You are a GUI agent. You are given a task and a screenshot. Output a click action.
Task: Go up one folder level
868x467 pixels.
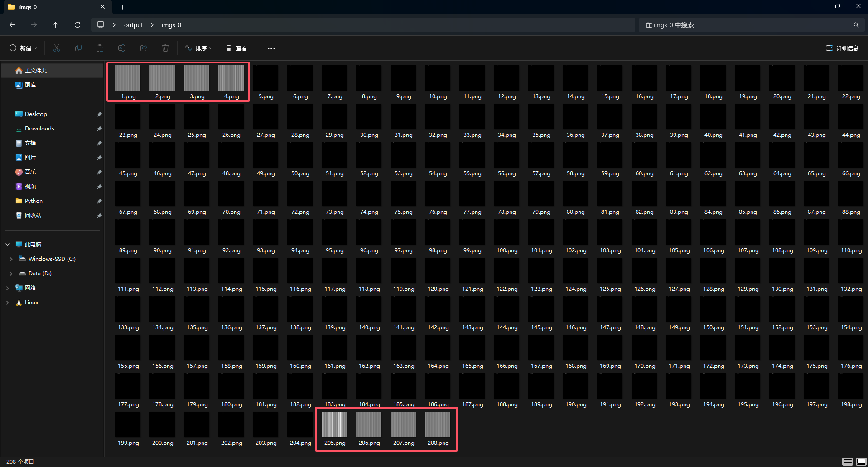[55, 25]
